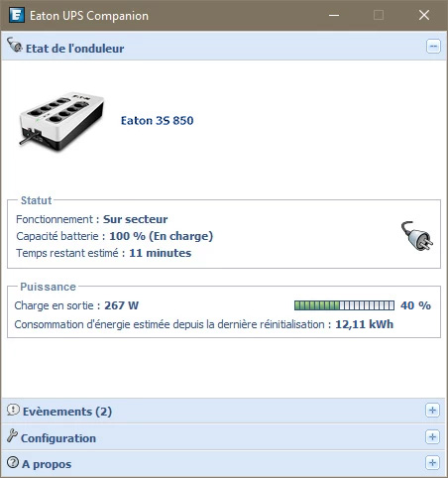Click the Statut group title
448x478 pixels.
pyautogui.click(x=37, y=200)
